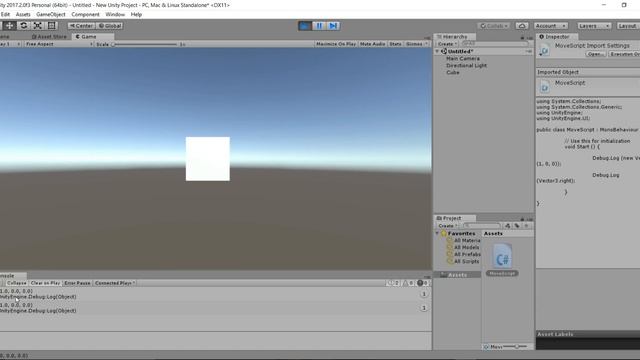The width and height of the screenshot is (640, 360).
Task: Click the Hierarchy search field
Action: pos(495,44)
